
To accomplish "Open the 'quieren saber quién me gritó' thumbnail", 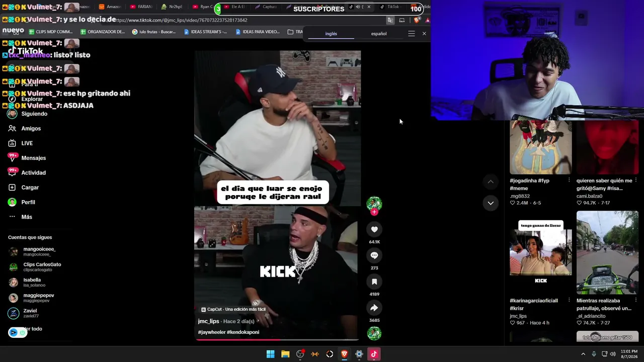I will (x=608, y=147).
